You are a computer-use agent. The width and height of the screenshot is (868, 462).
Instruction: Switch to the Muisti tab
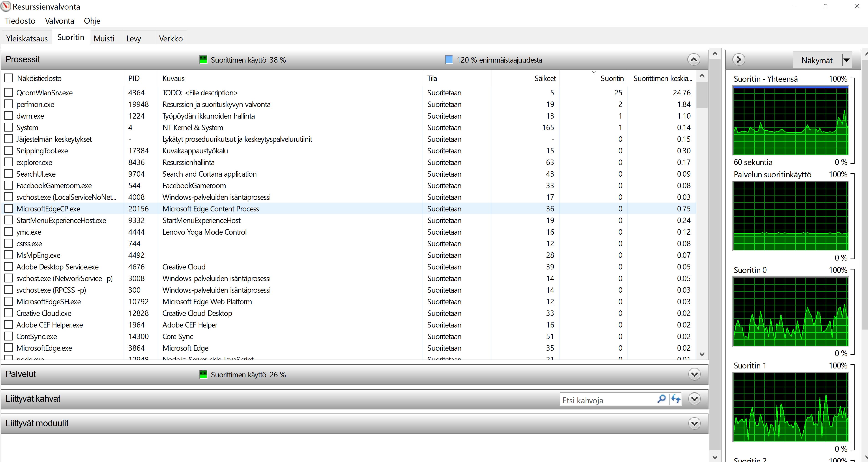(x=104, y=38)
